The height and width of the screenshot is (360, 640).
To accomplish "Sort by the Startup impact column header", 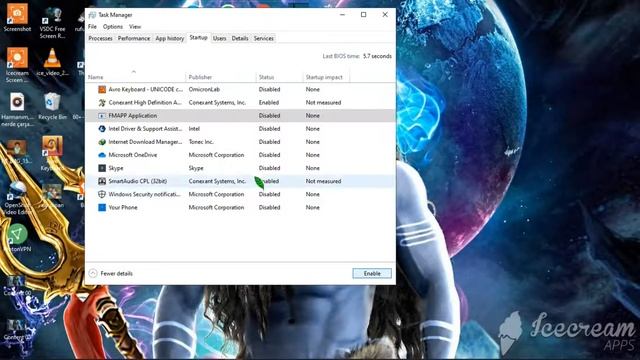I will pyautogui.click(x=326, y=77).
